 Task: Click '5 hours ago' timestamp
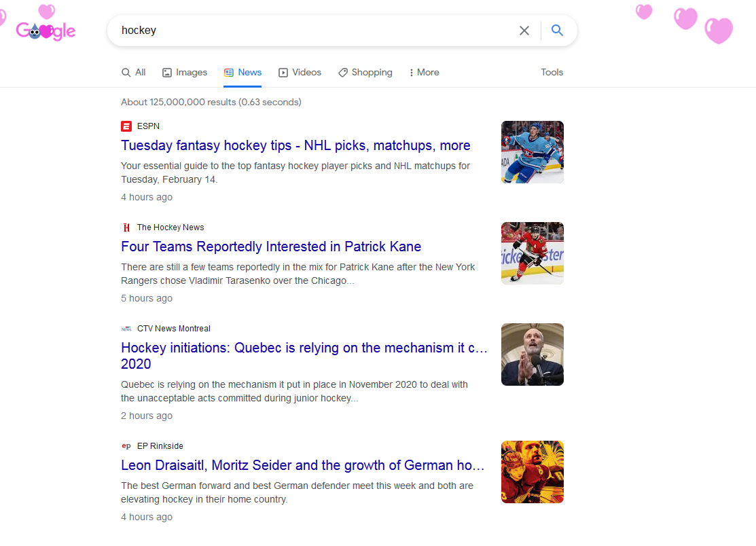click(x=147, y=298)
